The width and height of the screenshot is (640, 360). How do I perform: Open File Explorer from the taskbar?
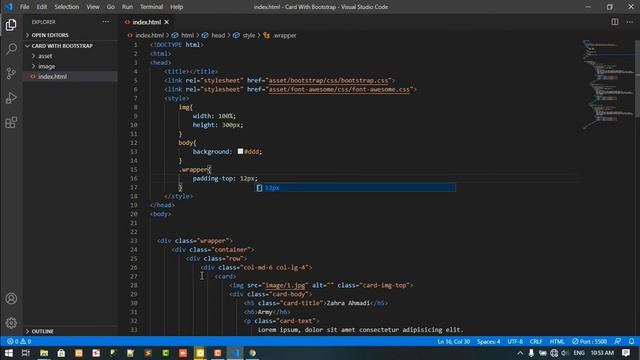(44, 353)
